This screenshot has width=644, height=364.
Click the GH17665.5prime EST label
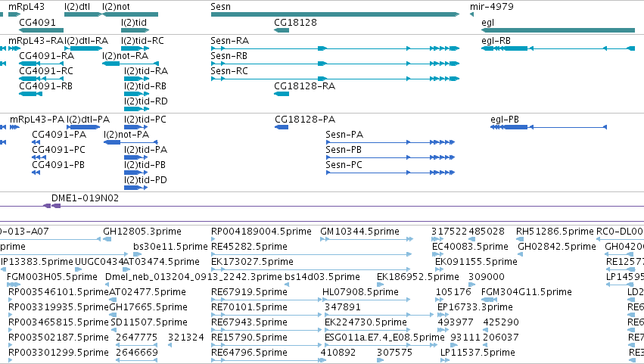[x=148, y=307]
